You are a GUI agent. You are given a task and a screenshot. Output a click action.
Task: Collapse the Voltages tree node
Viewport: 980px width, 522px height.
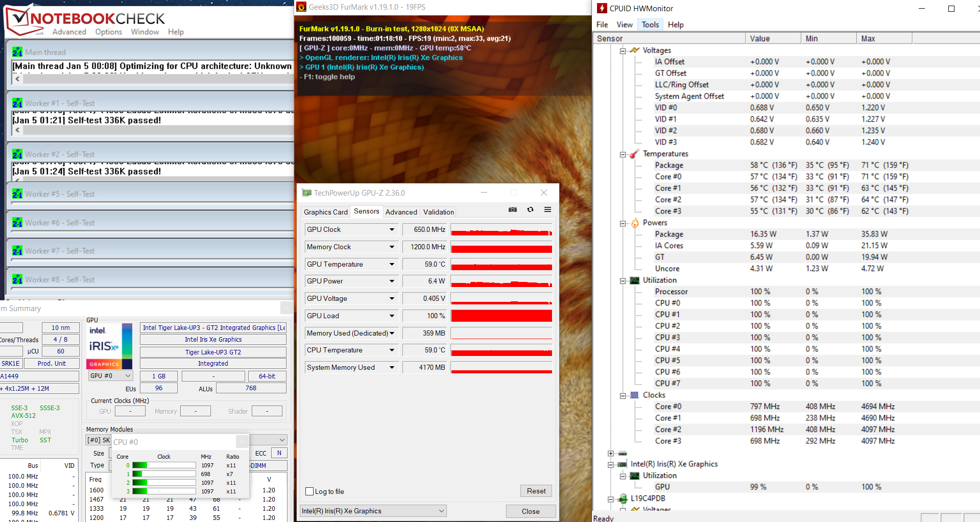click(x=623, y=51)
